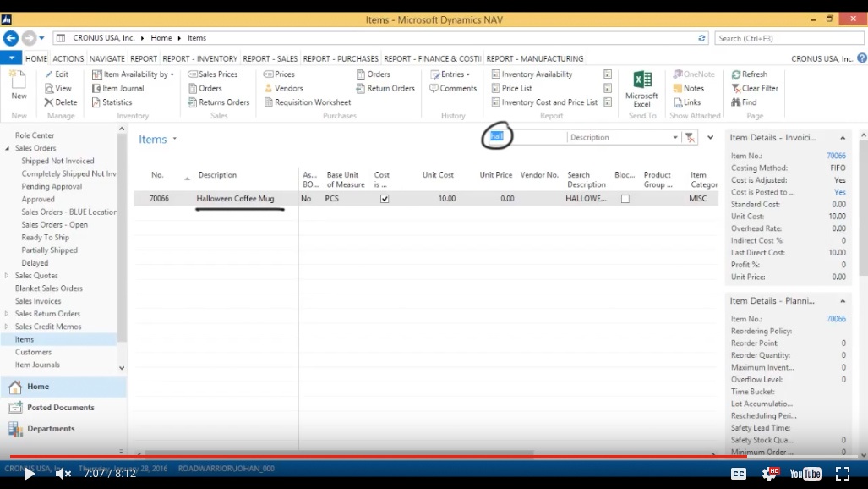
Task: Open Vendors list
Action: 283,88
